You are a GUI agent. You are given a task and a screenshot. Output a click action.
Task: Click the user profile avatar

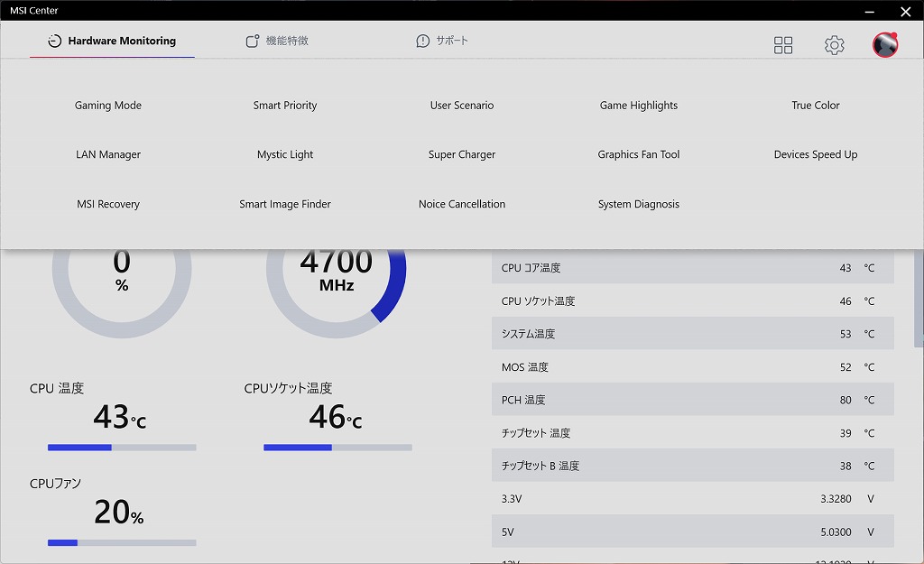885,45
